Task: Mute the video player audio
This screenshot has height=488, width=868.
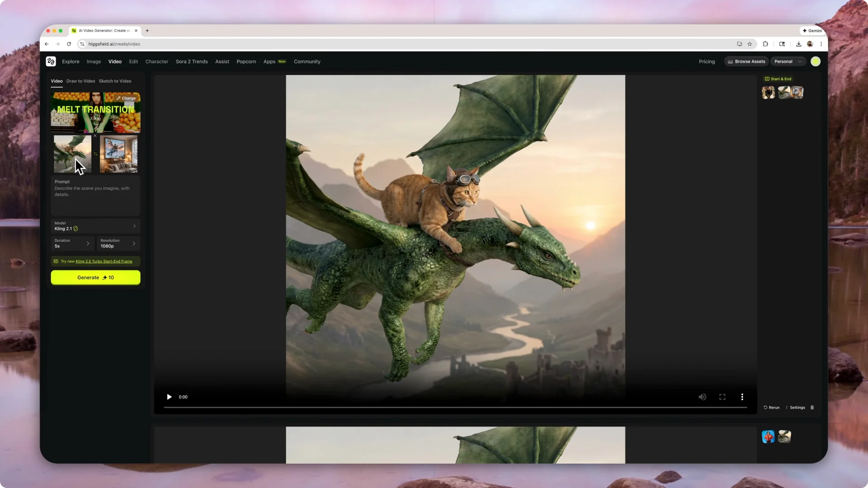Action: [x=702, y=397]
